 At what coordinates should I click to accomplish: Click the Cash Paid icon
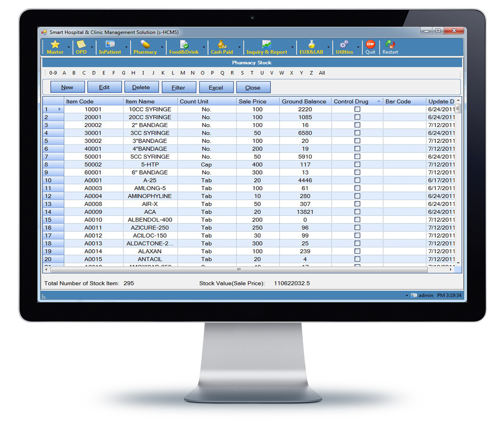coord(222,45)
